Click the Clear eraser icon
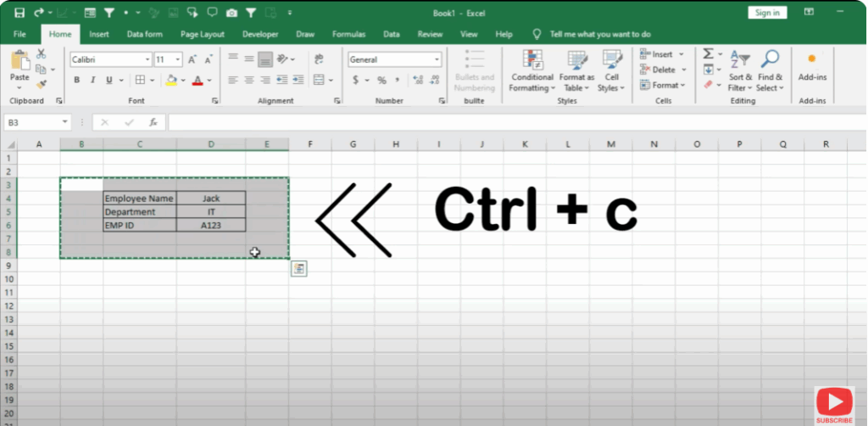 (x=708, y=85)
